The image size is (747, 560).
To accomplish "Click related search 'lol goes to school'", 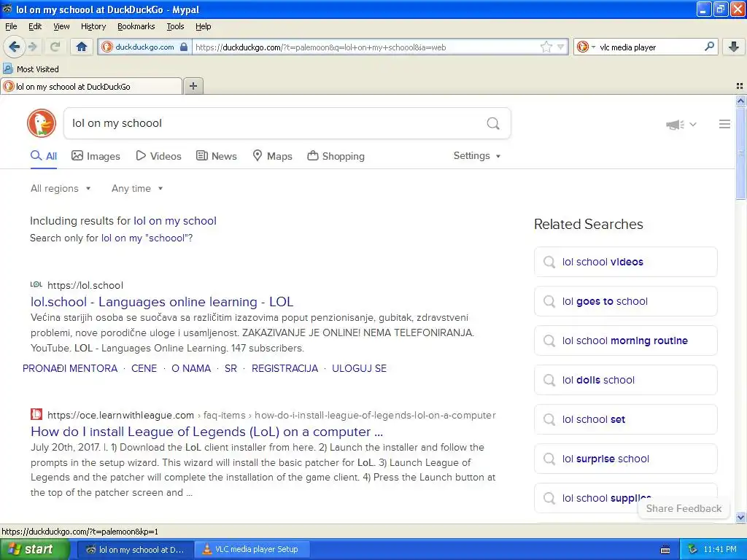I will (625, 301).
